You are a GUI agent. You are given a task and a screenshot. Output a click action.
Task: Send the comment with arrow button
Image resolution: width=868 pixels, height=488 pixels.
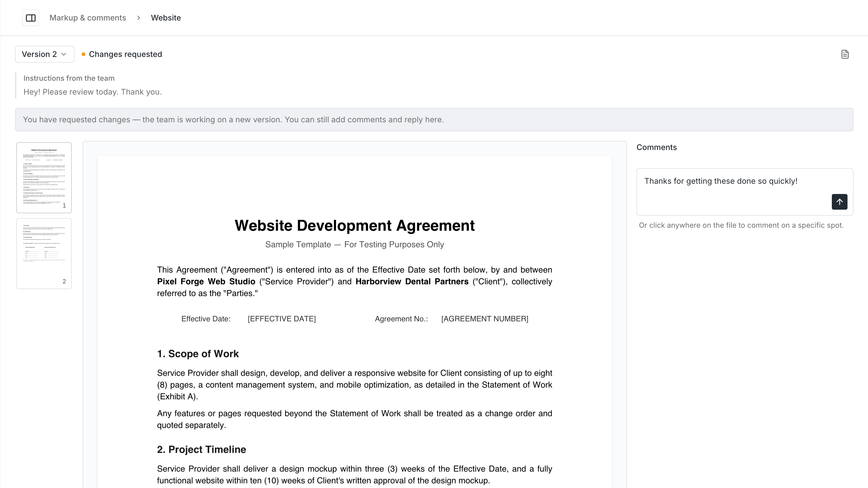(x=839, y=202)
